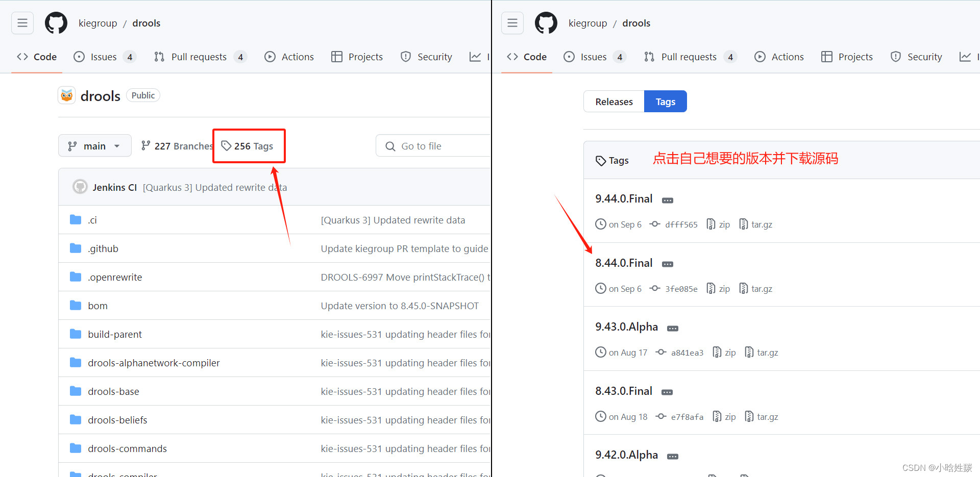
Task: Select the Tags toggle button
Action: tap(666, 102)
